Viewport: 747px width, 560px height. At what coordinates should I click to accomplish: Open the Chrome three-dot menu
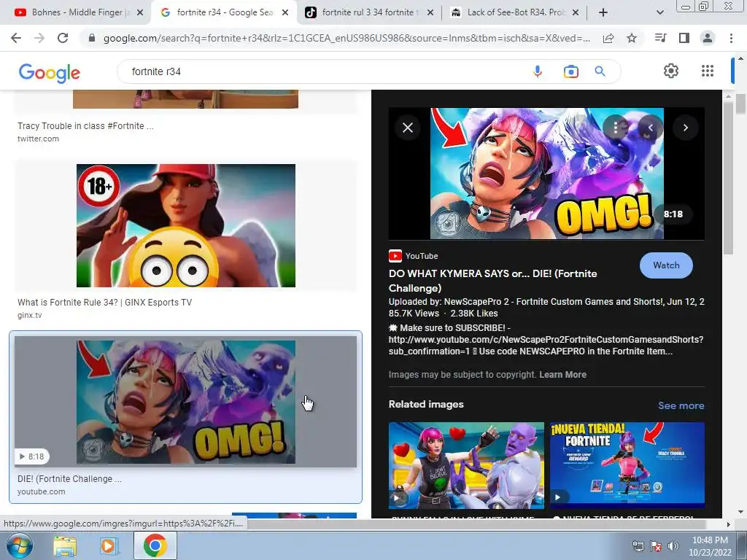[x=731, y=38]
